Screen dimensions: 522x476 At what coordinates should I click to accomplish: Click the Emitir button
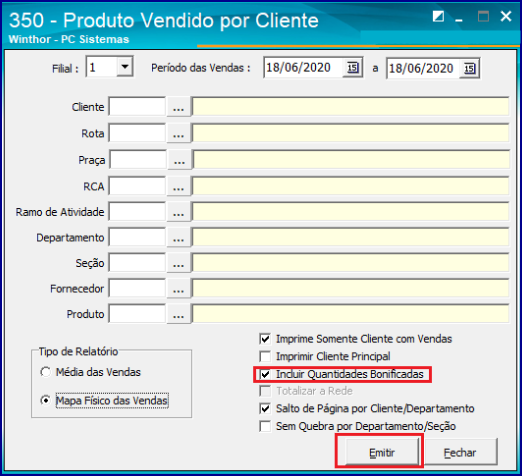(x=382, y=452)
